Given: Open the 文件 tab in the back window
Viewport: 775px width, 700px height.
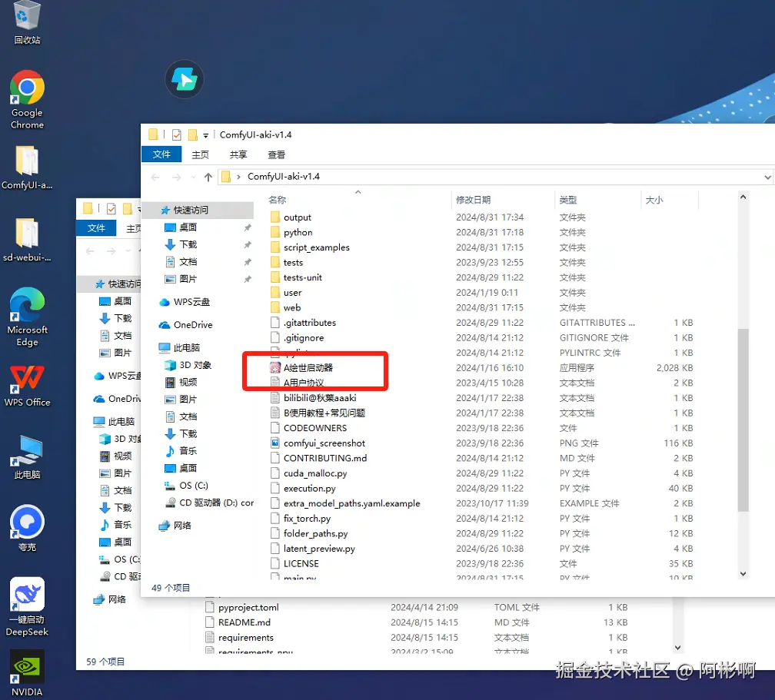Looking at the screenshot, I should [96, 227].
